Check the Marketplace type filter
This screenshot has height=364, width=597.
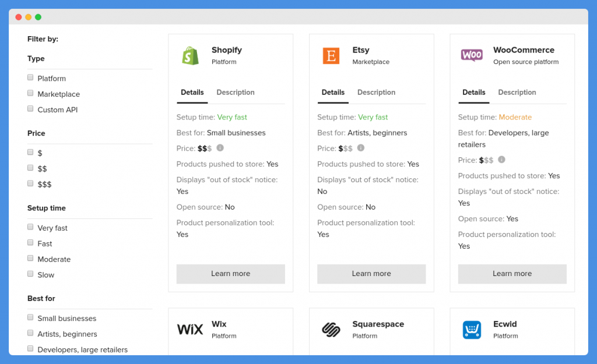(30, 93)
